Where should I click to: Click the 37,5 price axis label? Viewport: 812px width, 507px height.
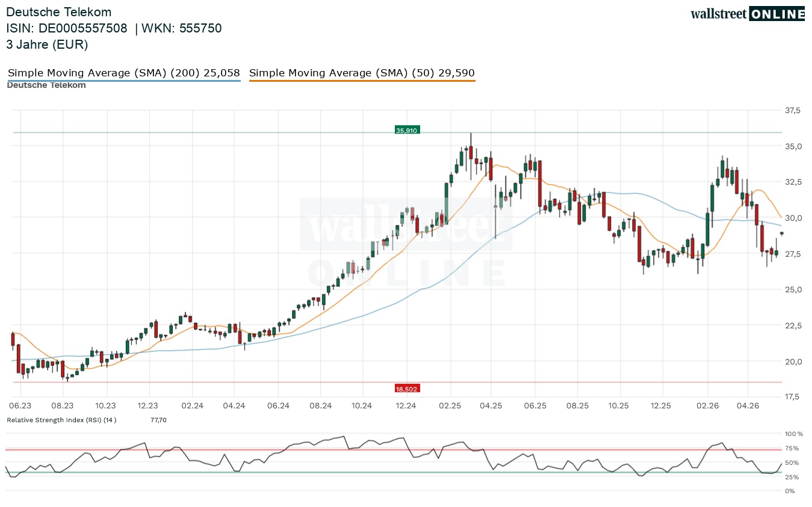point(793,111)
